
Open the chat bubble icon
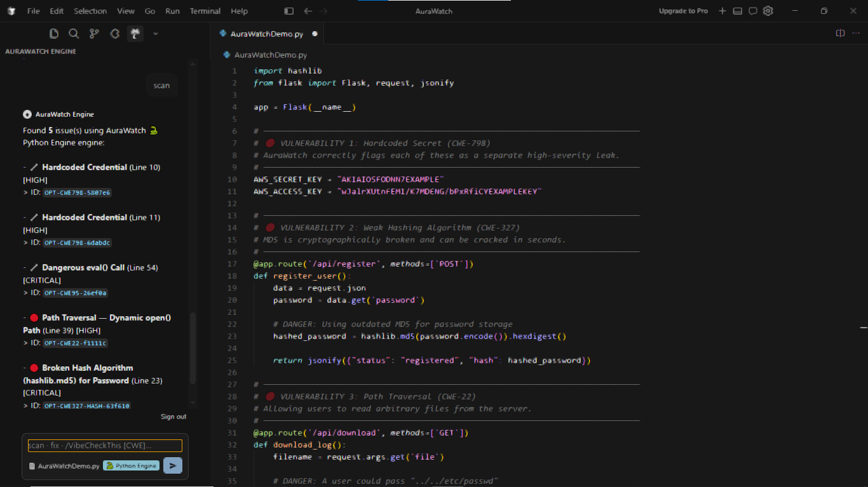coord(753,11)
